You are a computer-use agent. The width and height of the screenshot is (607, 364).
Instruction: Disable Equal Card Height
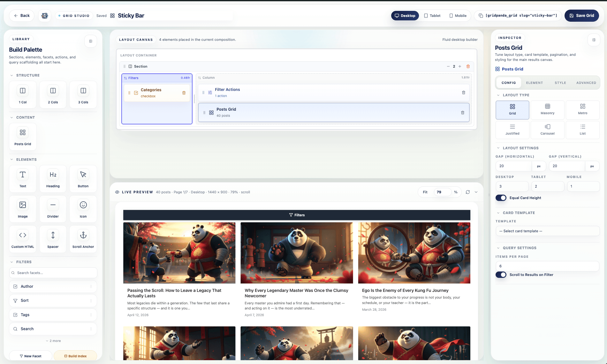(501, 198)
